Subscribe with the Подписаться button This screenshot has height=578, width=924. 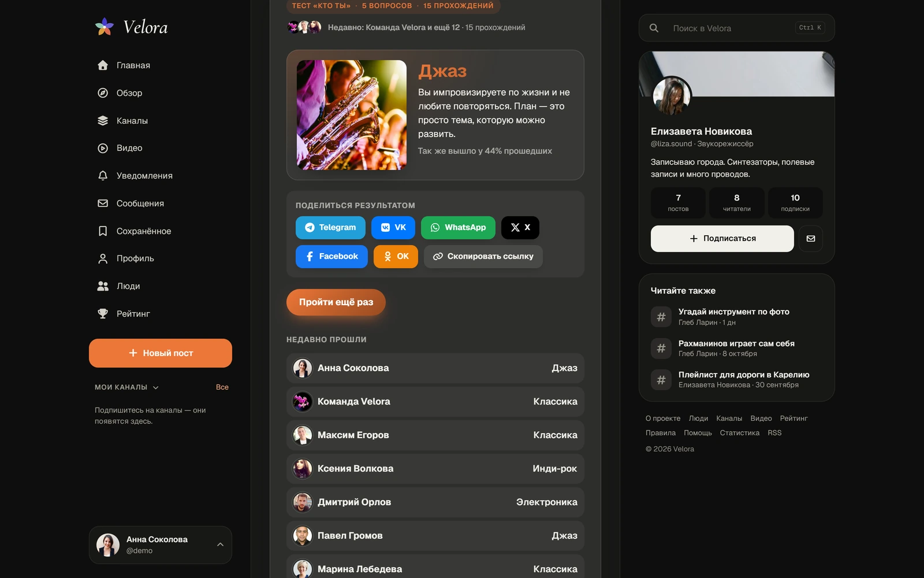[722, 239]
